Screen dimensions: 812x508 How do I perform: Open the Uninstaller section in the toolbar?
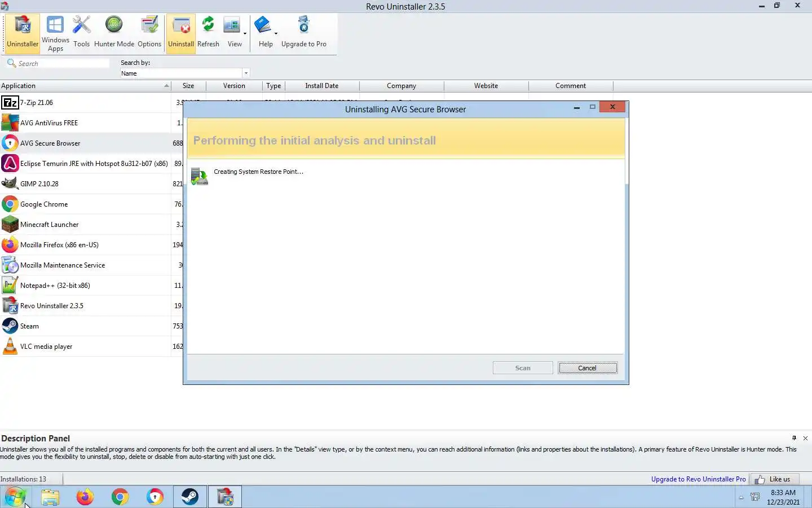pos(23,33)
